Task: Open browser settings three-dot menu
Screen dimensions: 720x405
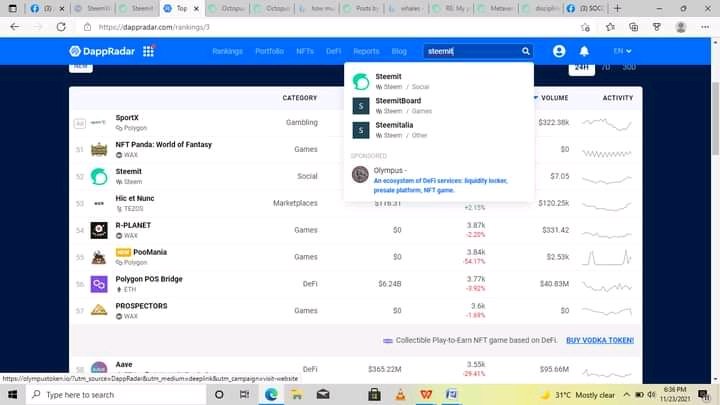Action: tap(705, 27)
